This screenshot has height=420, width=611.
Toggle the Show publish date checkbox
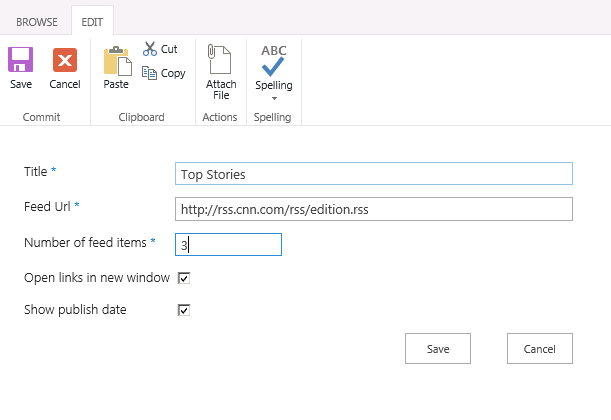pyautogui.click(x=184, y=310)
